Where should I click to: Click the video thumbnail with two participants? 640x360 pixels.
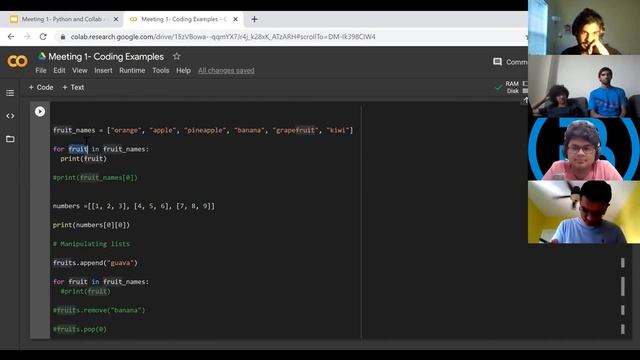click(x=584, y=86)
